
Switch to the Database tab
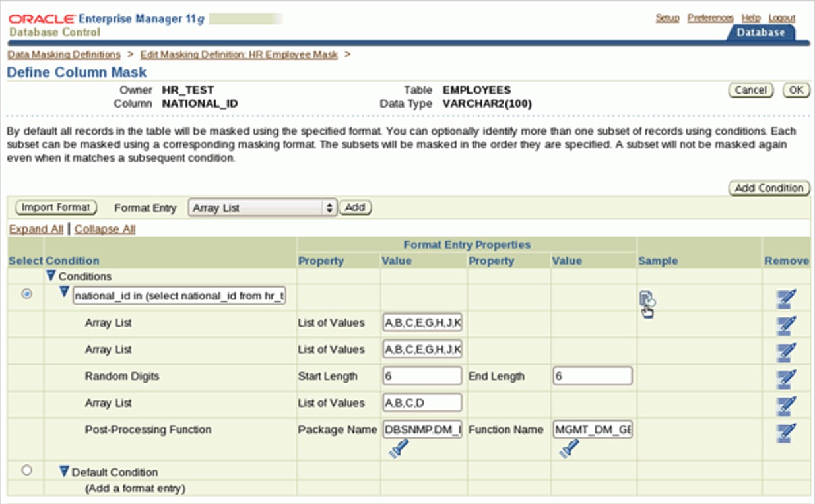[x=761, y=32]
